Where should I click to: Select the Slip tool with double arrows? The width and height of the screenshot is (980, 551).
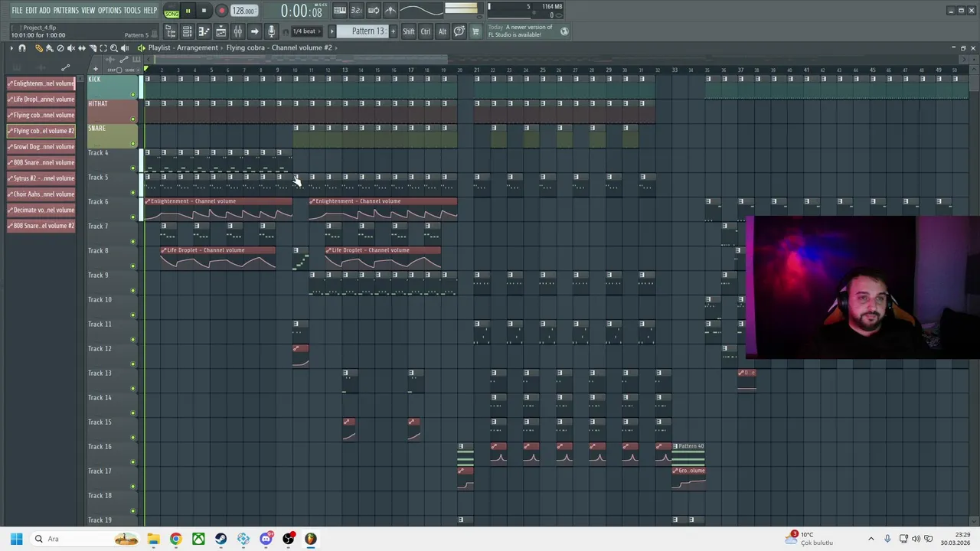(82, 48)
